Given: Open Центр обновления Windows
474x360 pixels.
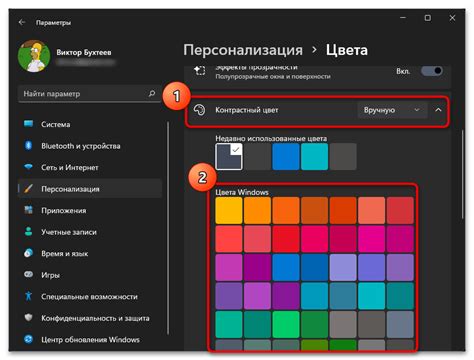Looking at the screenshot, I should (90, 340).
